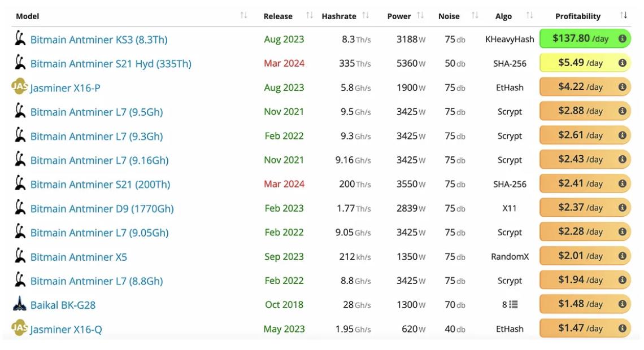Click the info icon beside $5.49 /day
Screen dimensions: 644x350
[622, 63]
